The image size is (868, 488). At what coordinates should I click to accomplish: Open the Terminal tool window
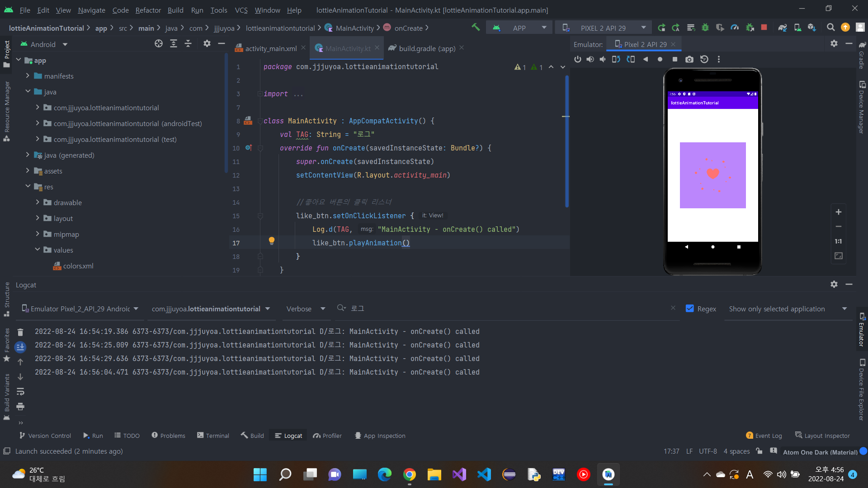tap(213, 436)
